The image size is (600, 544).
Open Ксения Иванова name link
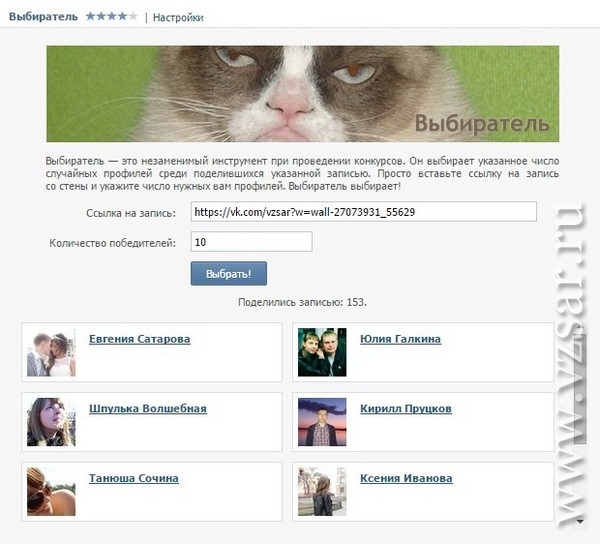[406, 478]
